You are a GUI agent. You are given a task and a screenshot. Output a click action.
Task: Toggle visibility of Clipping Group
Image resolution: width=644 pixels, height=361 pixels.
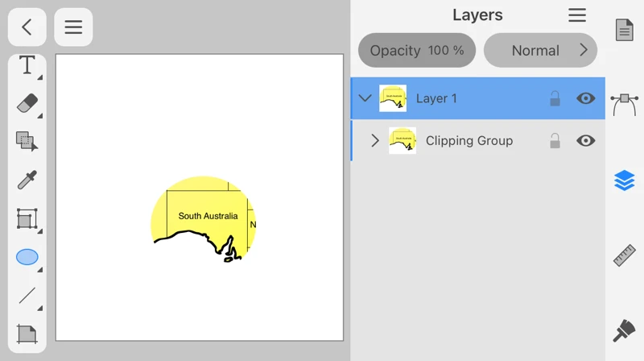(585, 141)
